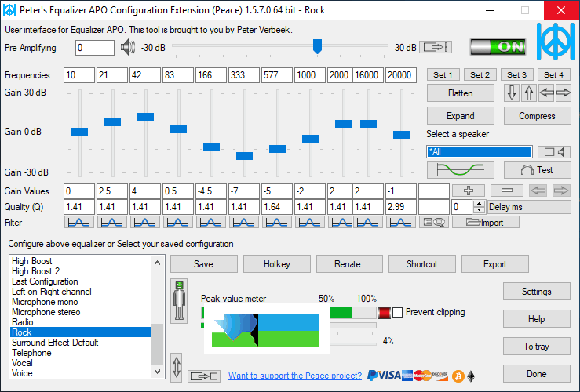Click the 42 Hz gain slider handle
The width and height of the screenshot is (580, 392).
pos(145,117)
